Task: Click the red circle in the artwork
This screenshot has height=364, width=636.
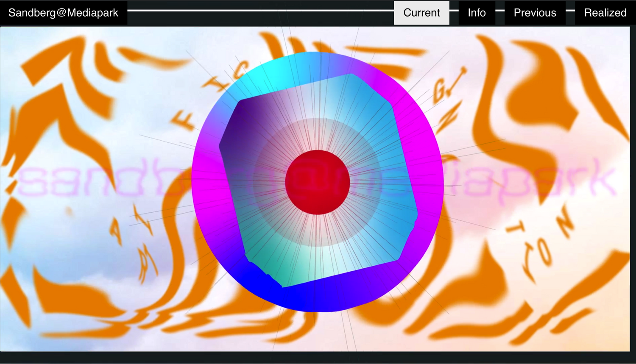Action: coord(318,182)
